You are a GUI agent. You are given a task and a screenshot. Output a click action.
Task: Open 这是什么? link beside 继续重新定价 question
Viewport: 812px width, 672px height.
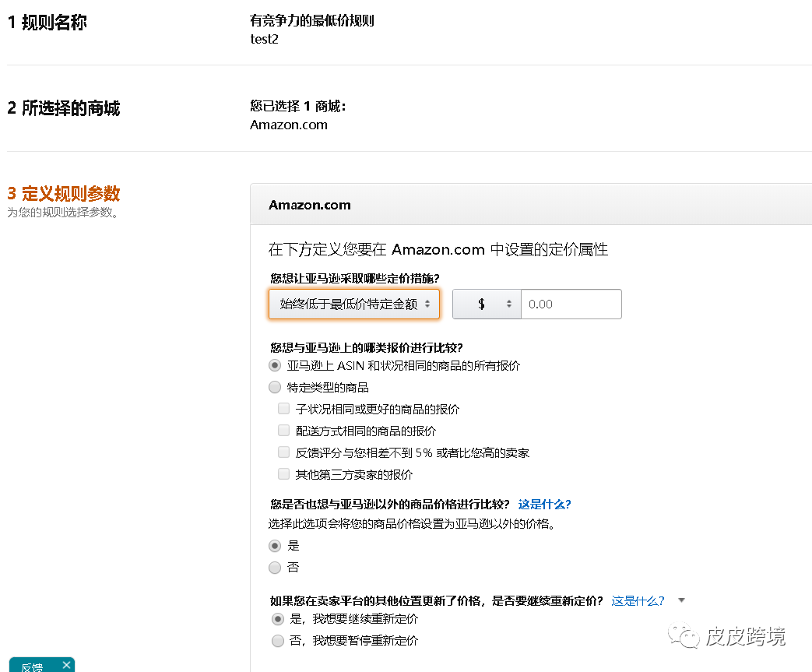coord(638,601)
